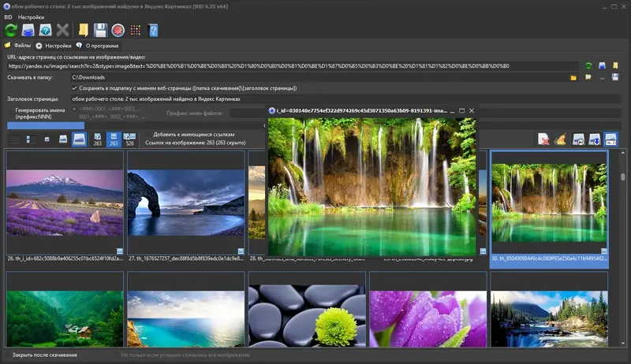The width and height of the screenshot is (631, 364).
Task: Click the floppy disk save icon in toolbar
Action: point(100,30)
